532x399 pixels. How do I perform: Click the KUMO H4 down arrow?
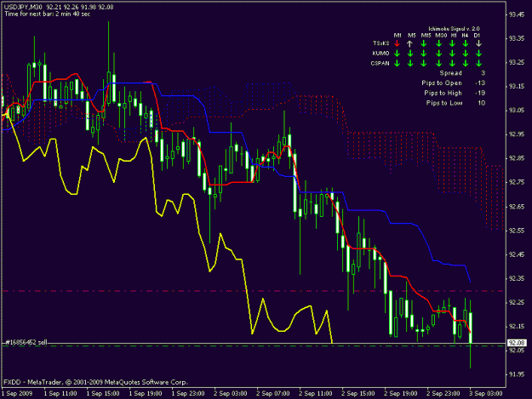point(466,54)
